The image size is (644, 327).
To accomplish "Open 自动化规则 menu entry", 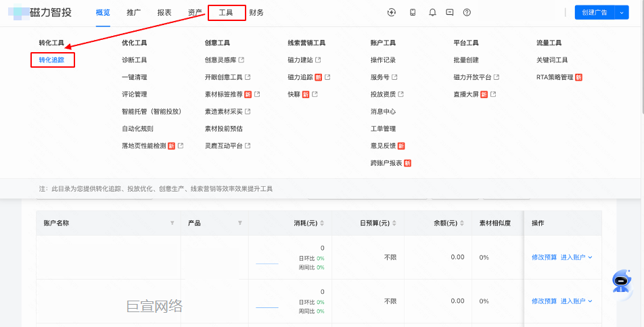I will coord(137,129).
